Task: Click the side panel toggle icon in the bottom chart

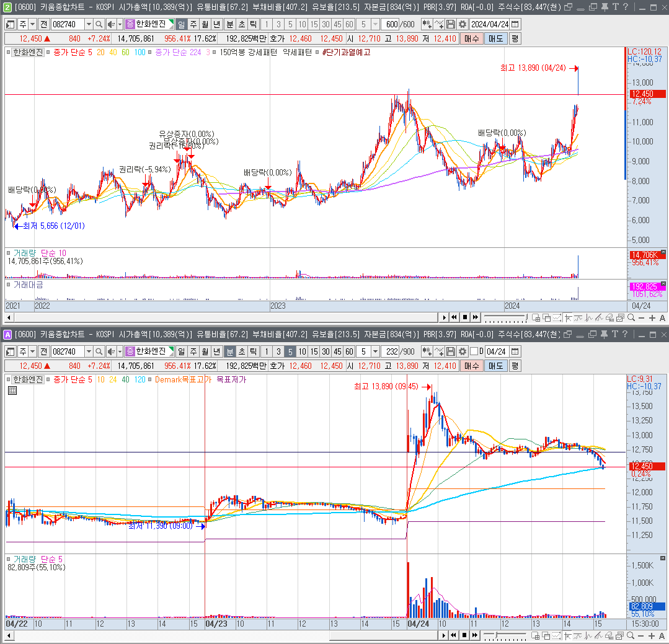Action: [11, 351]
